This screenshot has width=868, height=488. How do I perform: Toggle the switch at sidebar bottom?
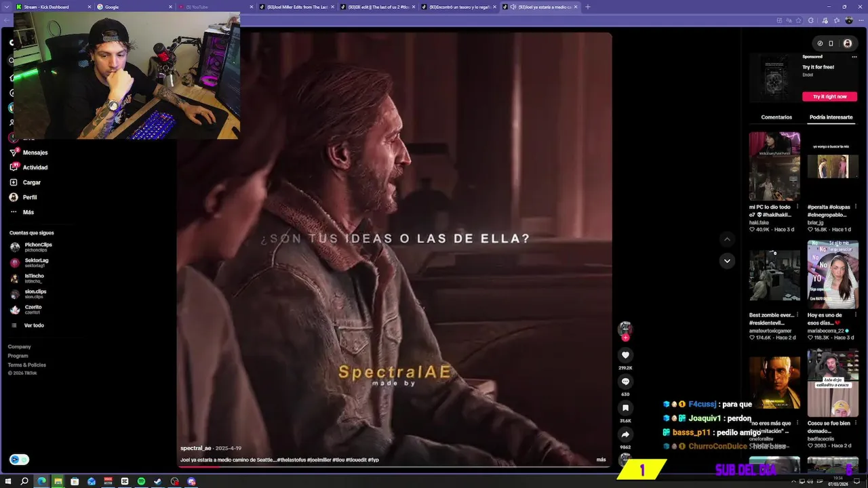(19, 460)
